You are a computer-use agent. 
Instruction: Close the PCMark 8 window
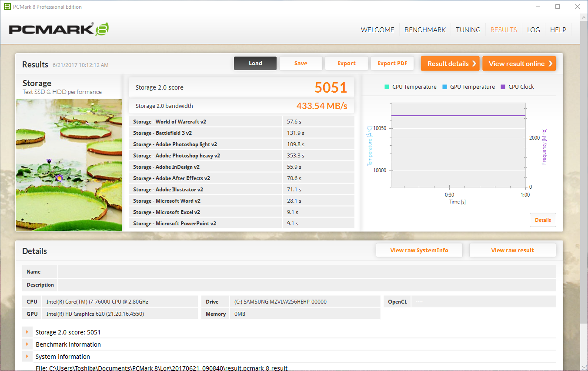click(x=578, y=7)
